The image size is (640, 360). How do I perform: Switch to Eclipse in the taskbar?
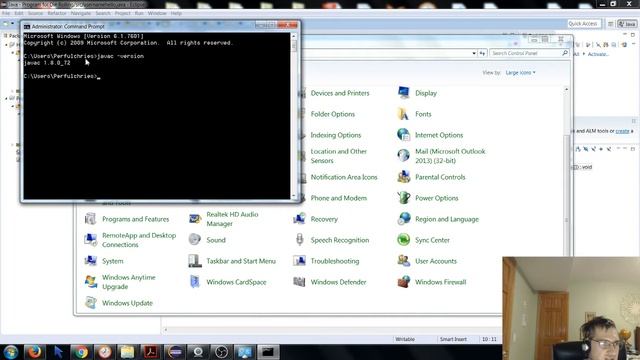(x=175, y=351)
